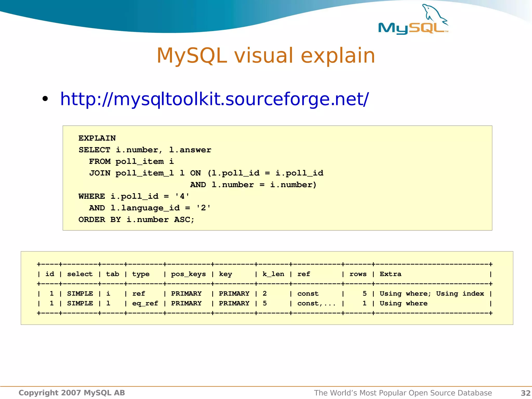The height and width of the screenshot is (399, 532).
Task: Click the 'pos_keys' column header
Action: point(188,274)
